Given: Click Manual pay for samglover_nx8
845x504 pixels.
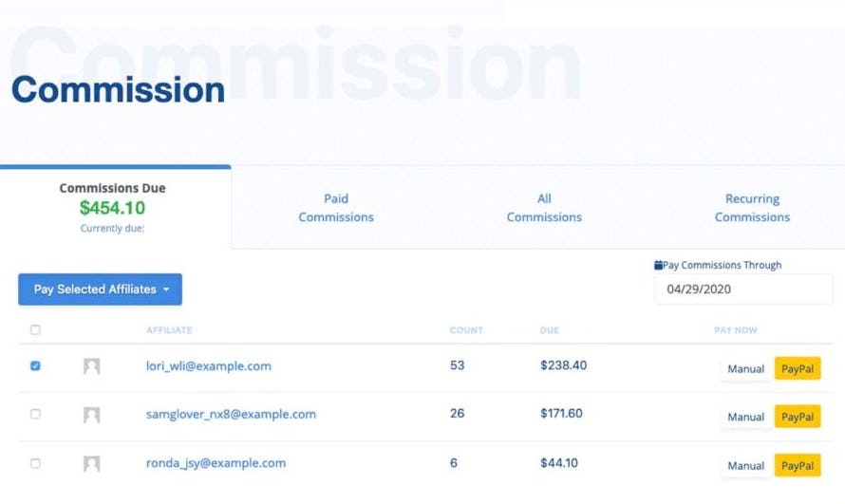Looking at the screenshot, I should click(745, 417).
